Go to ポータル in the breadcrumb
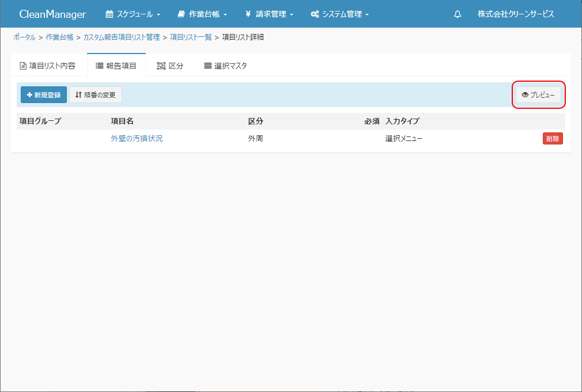Image resolution: width=582 pixels, height=392 pixels. pyautogui.click(x=24, y=37)
